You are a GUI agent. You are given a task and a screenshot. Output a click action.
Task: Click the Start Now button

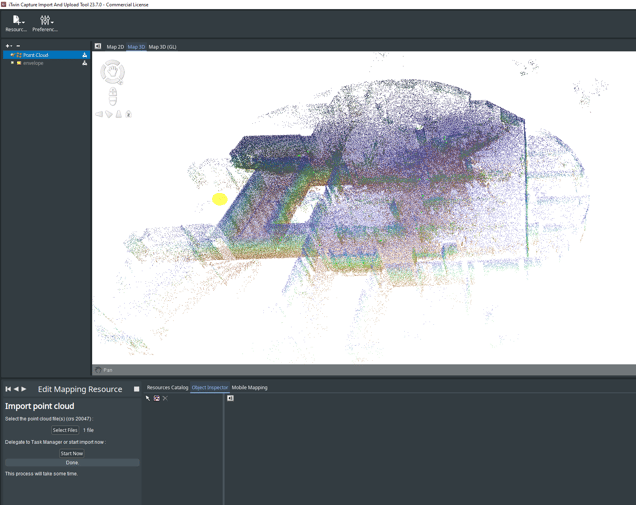(72, 453)
